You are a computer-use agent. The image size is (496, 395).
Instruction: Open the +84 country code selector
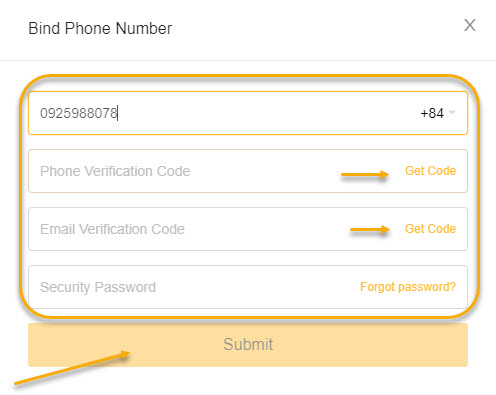pyautogui.click(x=438, y=113)
